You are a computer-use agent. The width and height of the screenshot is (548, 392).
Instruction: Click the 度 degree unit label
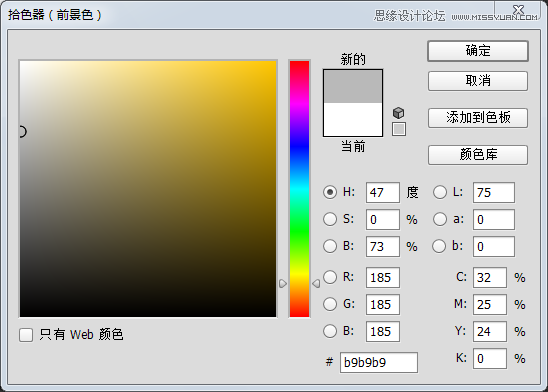(412, 192)
